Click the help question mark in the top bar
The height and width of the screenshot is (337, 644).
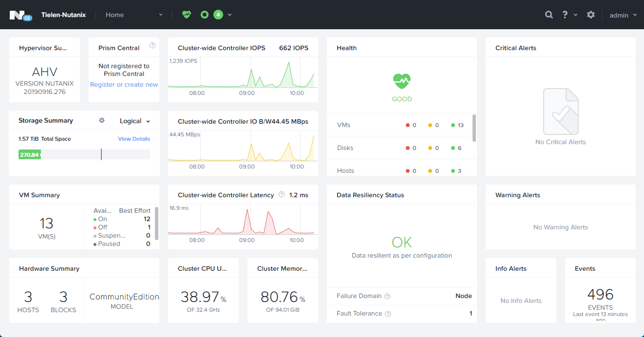point(565,15)
